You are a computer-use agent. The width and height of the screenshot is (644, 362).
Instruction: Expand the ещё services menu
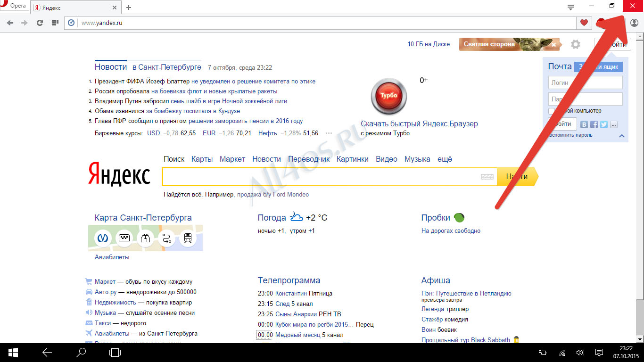pos(445,159)
